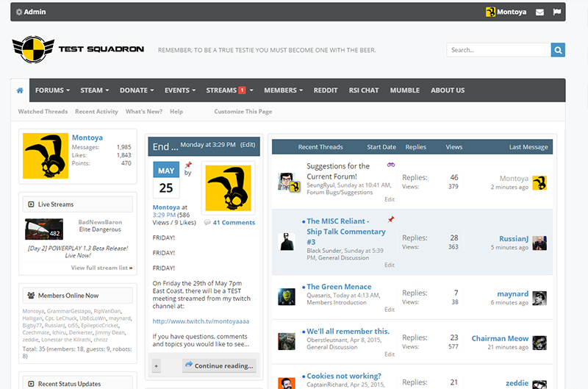Viewport: 588px width, 389px height.
Task: Click inside the Search text field
Action: (498, 50)
